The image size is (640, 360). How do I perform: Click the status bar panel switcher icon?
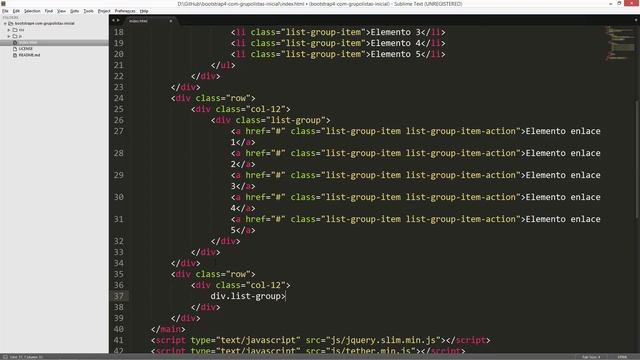point(5,357)
